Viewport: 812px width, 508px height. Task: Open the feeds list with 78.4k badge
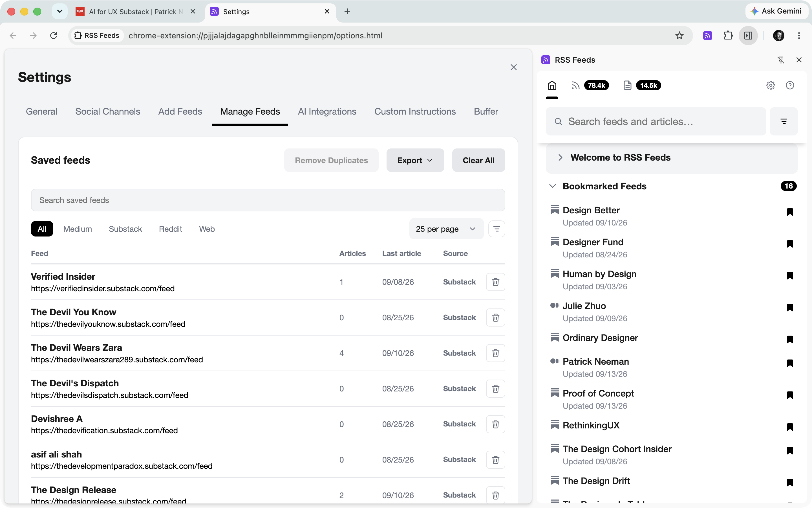pos(590,85)
